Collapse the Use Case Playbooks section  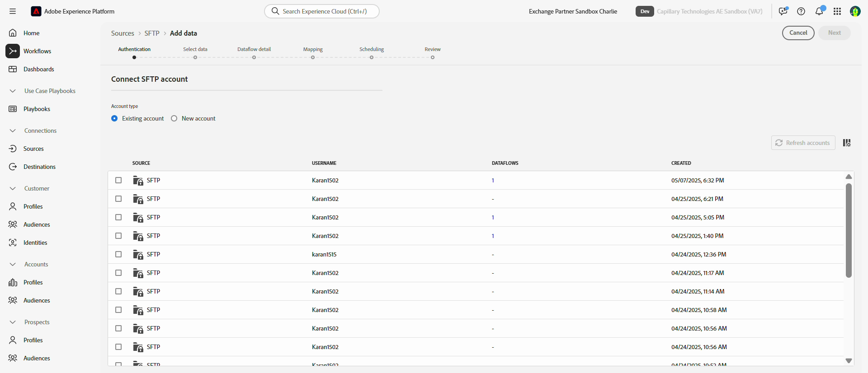tap(13, 91)
